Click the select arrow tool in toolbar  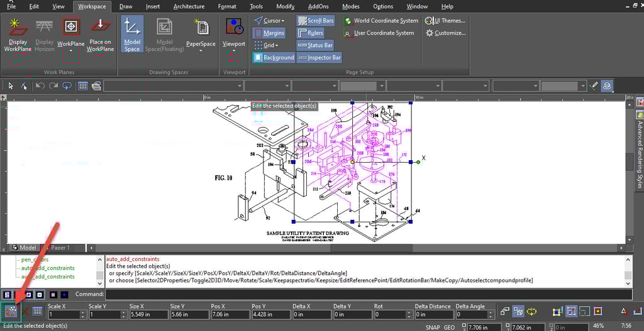click(x=11, y=85)
